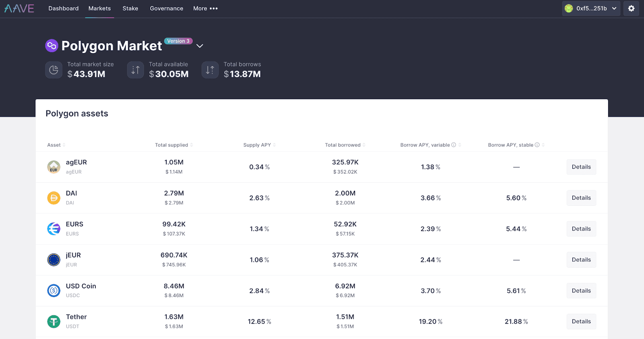644x339 pixels.
Task: Sort by Borrow APY, stable column
Action: pyautogui.click(x=516, y=145)
